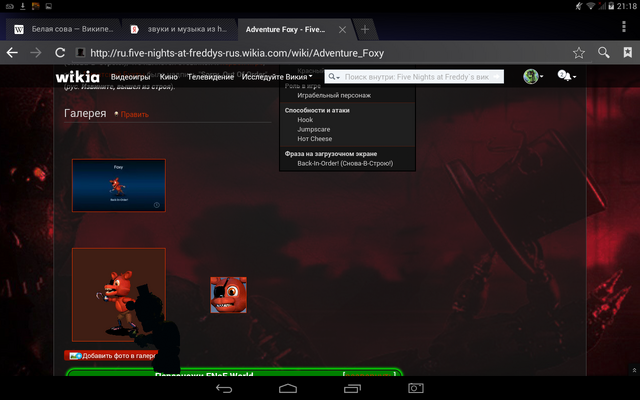Open the Телевидение menu item
The image size is (640, 400).
211,77
